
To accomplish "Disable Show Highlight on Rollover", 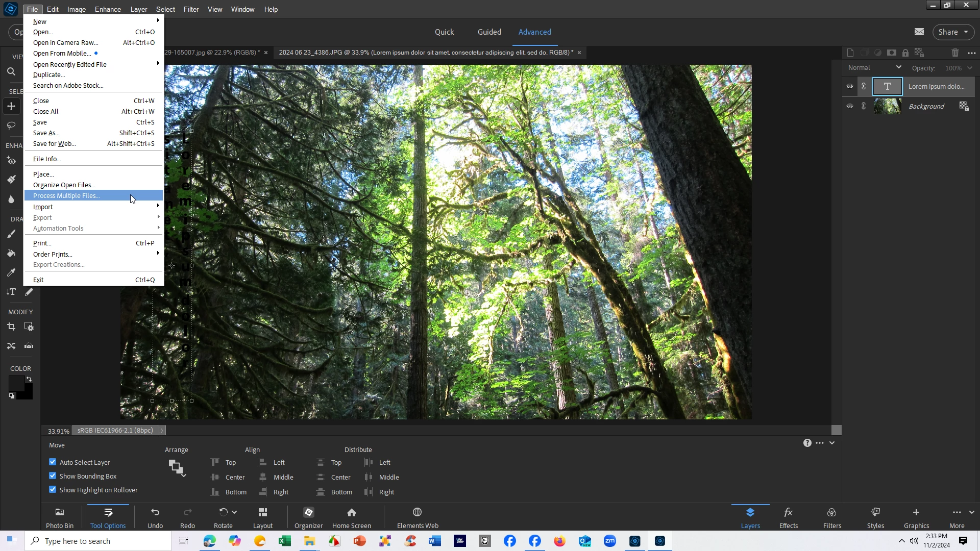I will pos(53,489).
